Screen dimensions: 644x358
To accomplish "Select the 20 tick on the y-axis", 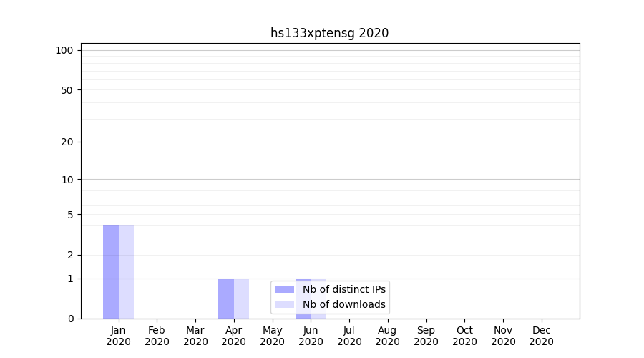I will pyautogui.click(x=67, y=142).
